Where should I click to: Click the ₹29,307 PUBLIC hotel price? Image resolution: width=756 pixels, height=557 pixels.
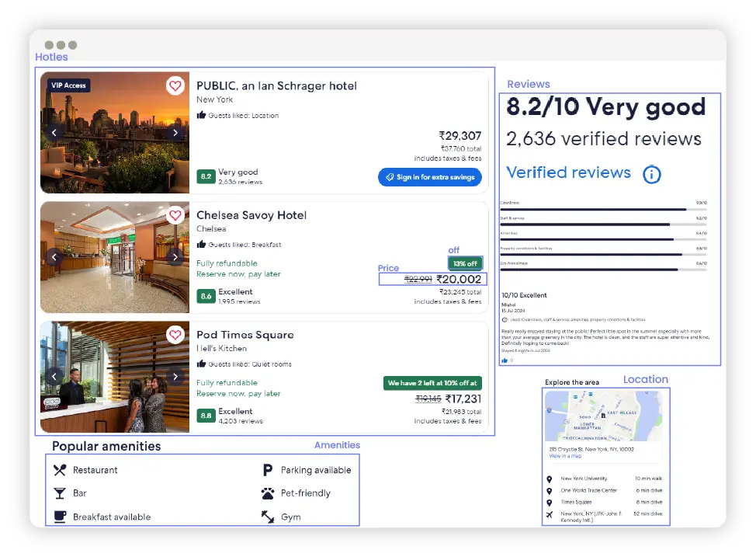point(460,136)
